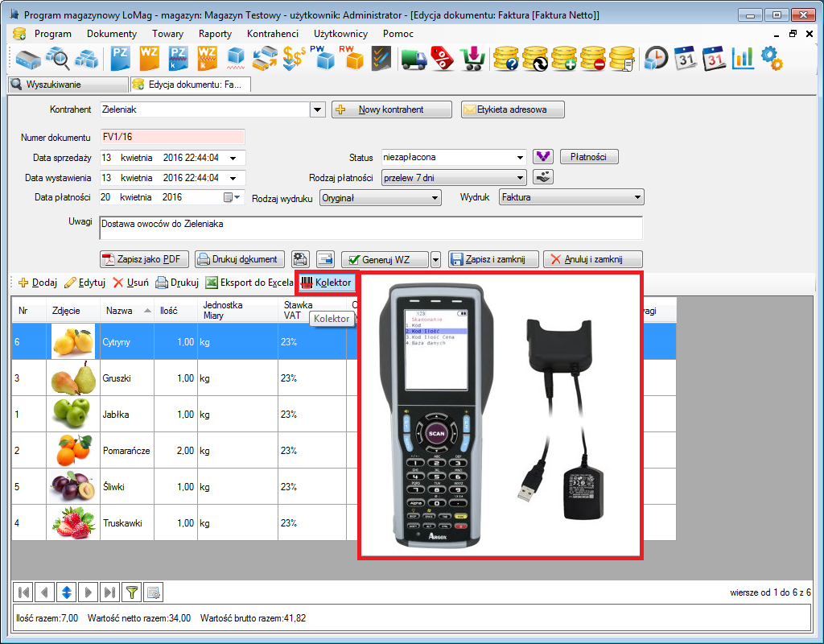824x644 pixels.
Task: Click the Kolektor barcode scanner button
Action: pyautogui.click(x=326, y=283)
